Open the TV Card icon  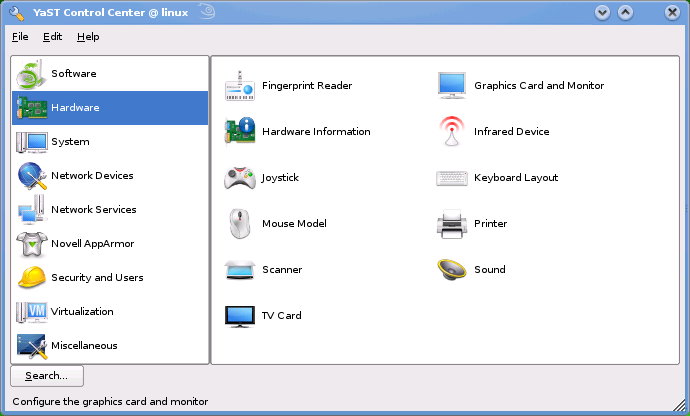coord(240,316)
